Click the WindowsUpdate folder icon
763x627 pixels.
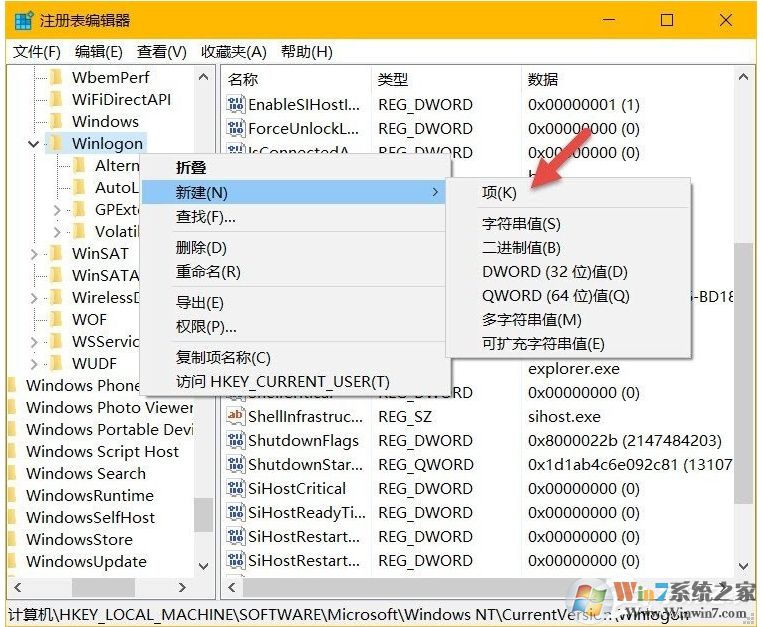[13, 562]
